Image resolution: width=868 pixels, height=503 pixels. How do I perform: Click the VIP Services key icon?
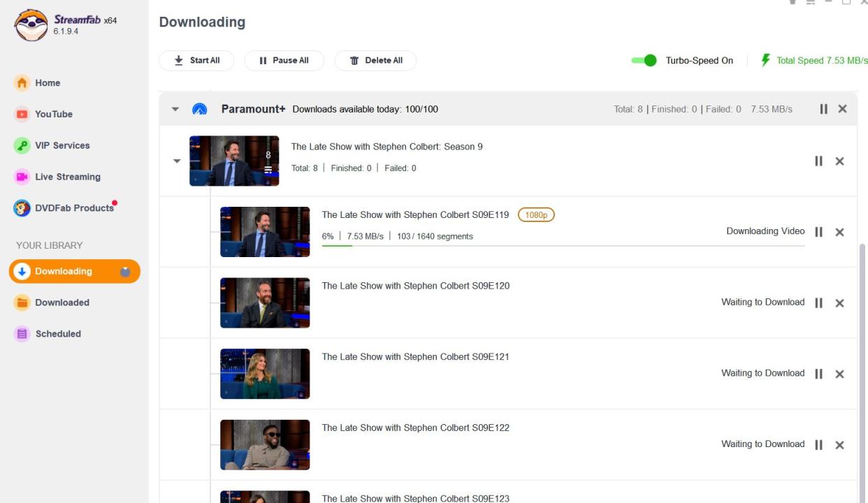(x=22, y=145)
